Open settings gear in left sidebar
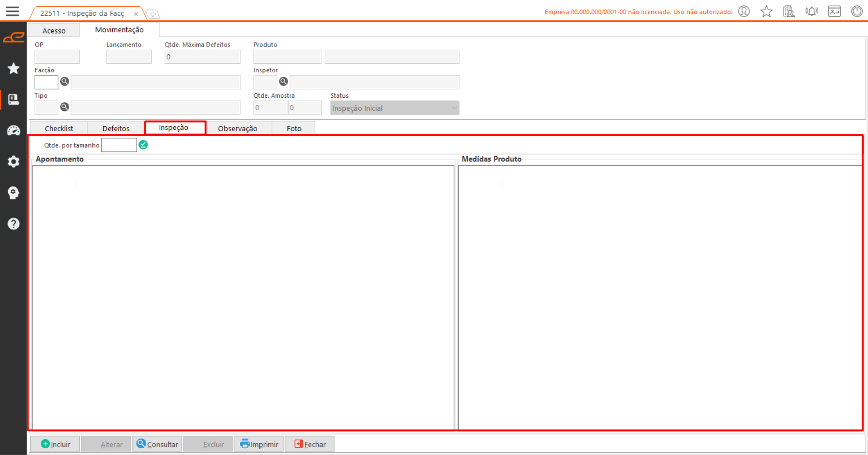Viewport: 868px width, 455px height. point(14,161)
